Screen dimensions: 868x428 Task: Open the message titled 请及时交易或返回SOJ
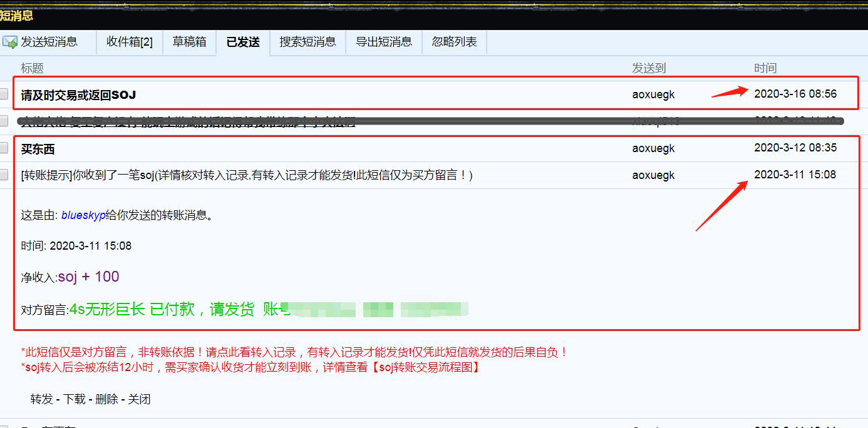coord(78,95)
